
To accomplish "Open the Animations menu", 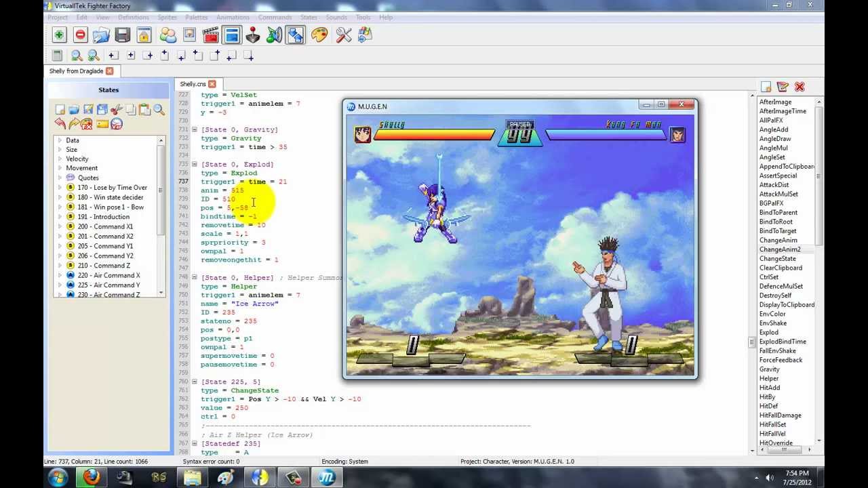I will (233, 17).
